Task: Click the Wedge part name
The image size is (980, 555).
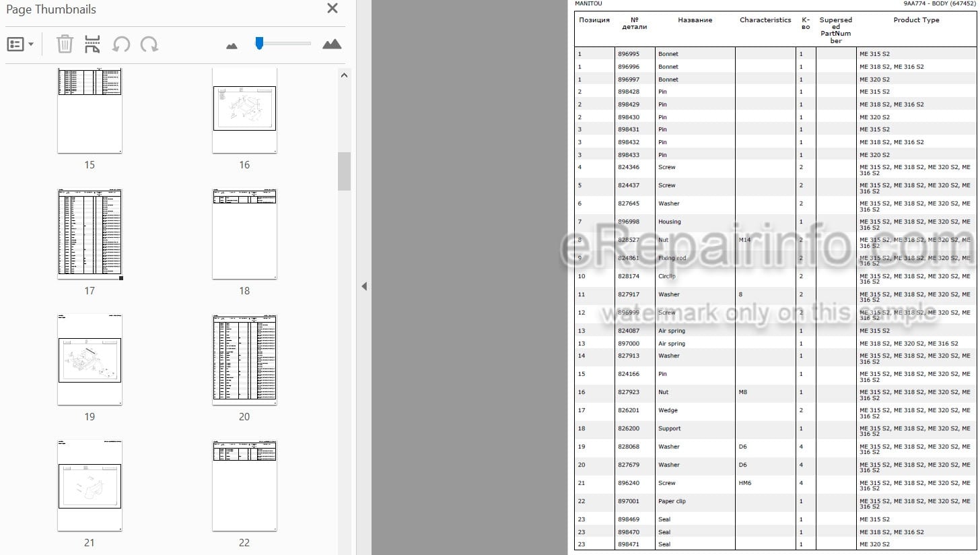Action: point(668,410)
